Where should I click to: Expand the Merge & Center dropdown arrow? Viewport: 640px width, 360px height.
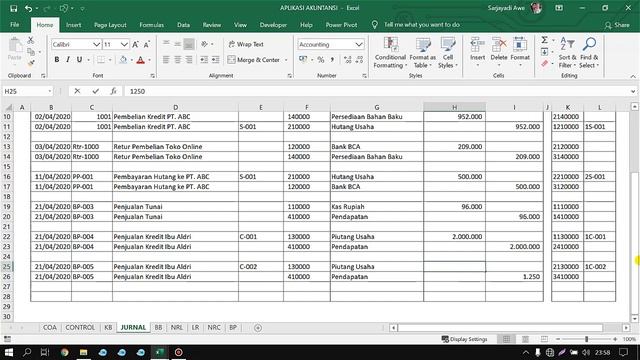(x=286, y=60)
